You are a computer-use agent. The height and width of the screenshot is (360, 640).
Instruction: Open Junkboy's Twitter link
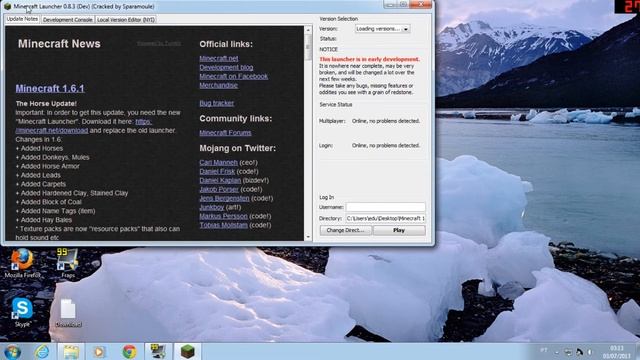click(211, 207)
